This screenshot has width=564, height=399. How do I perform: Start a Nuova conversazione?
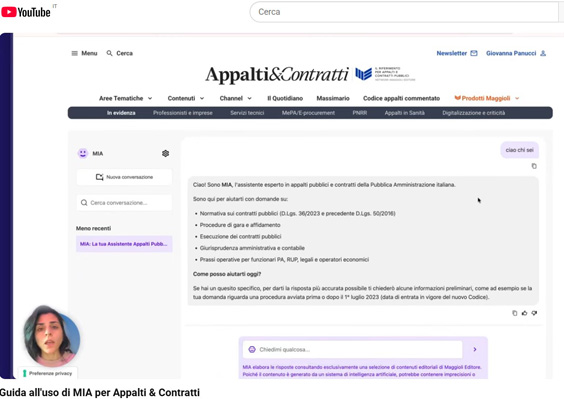coord(124,177)
